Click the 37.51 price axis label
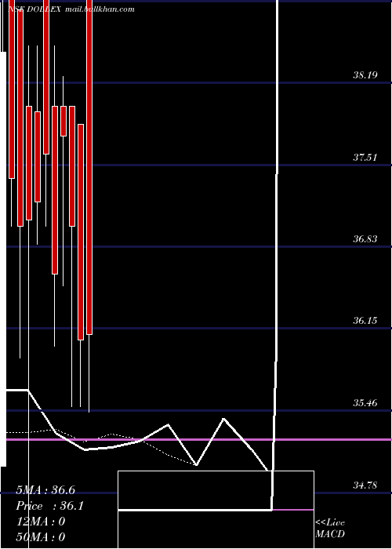392x549 pixels. click(x=365, y=157)
